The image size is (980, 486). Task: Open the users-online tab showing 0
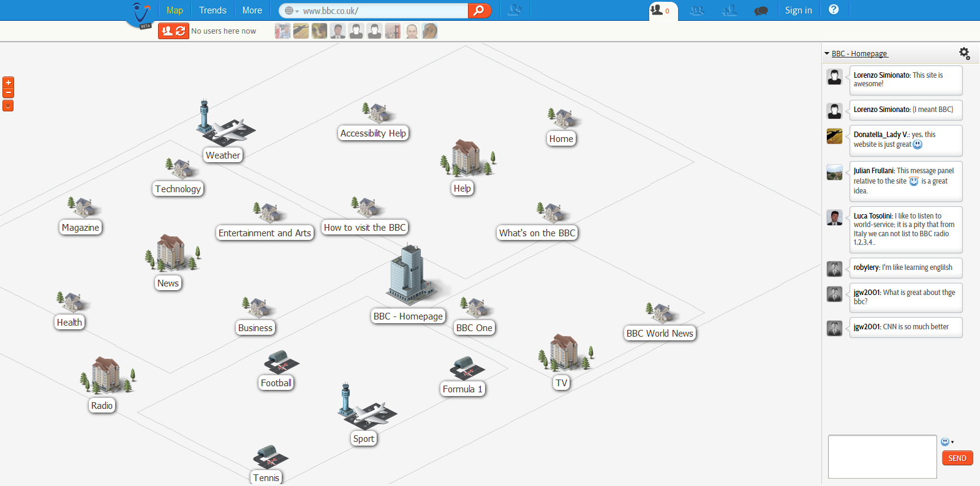[662, 10]
